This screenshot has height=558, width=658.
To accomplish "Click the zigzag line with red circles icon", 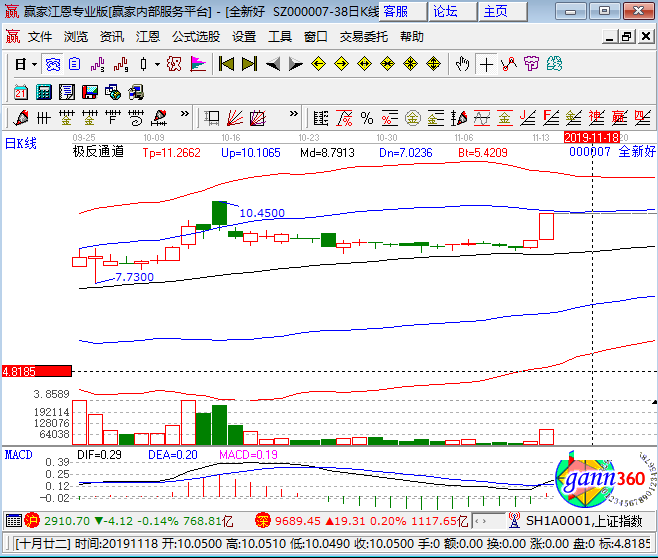I will pyautogui.click(x=509, y=65).
